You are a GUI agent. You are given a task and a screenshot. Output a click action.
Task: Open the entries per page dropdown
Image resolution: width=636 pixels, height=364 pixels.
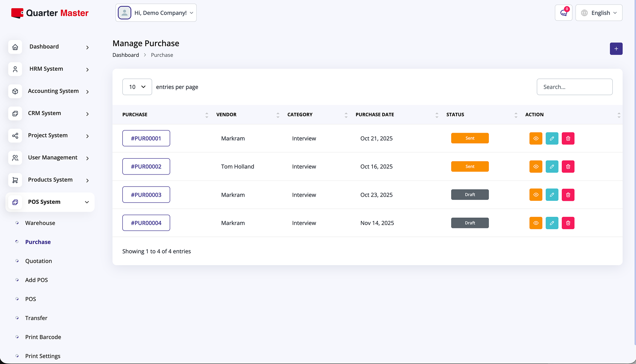pyautogui.click(x=137, y=87)
